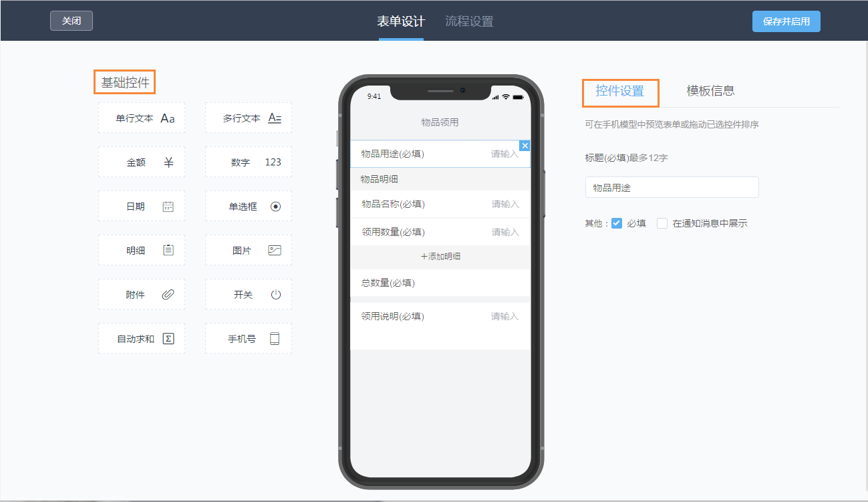Insert a 日期 date picker control
Image resolution: width=868 pixels, height=502 pixels.
(x=141, y=206)
